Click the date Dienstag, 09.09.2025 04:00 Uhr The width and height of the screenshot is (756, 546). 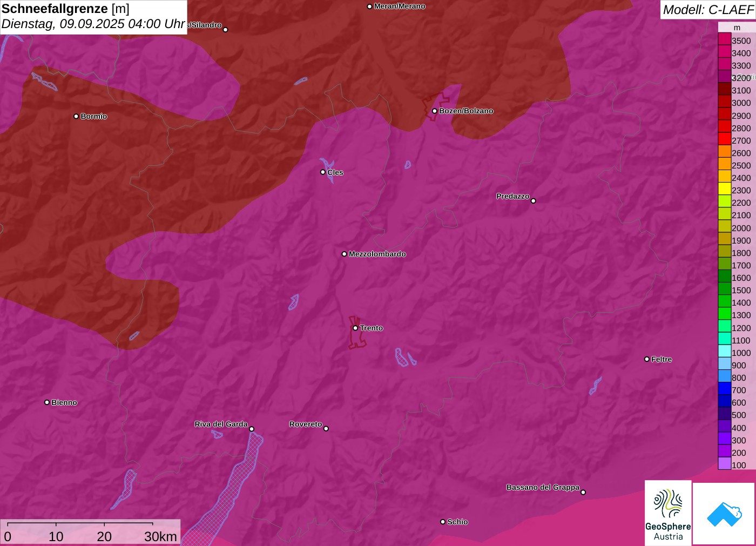coord(93,24)
